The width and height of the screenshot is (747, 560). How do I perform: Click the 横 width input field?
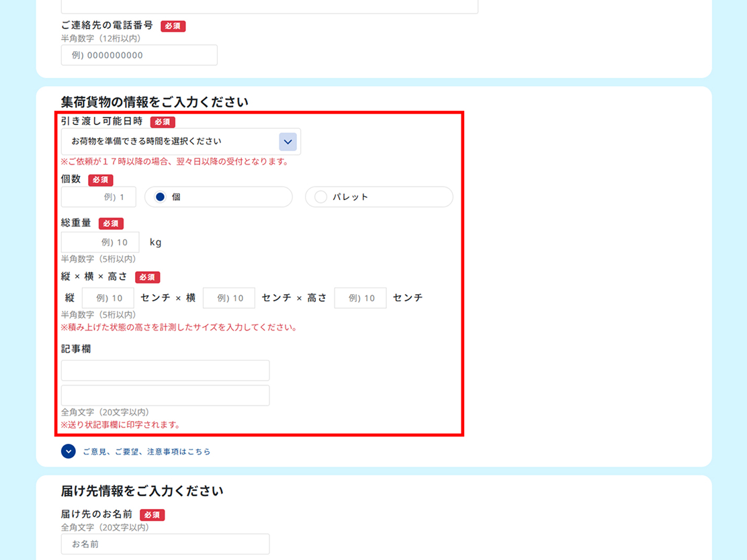(229, 298)
